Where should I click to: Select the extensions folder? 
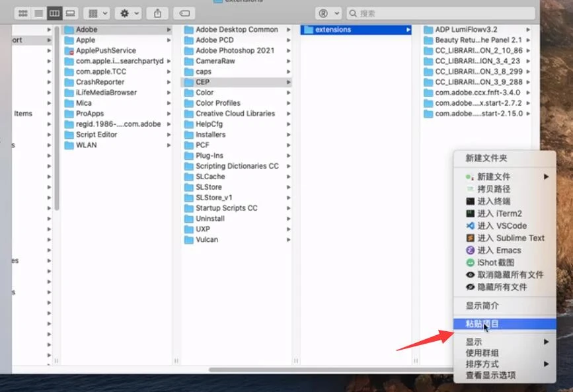pyautogui.click(x=356, y=30)
